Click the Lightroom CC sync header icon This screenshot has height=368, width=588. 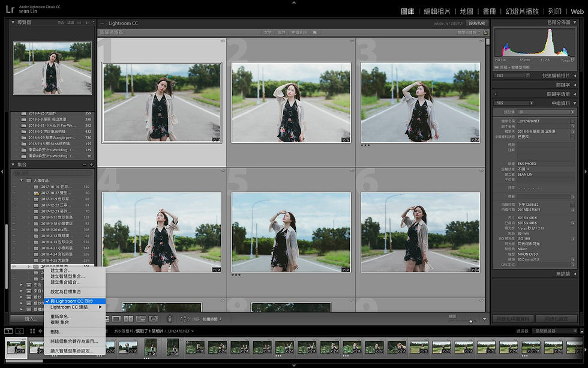tap(101, 23)
